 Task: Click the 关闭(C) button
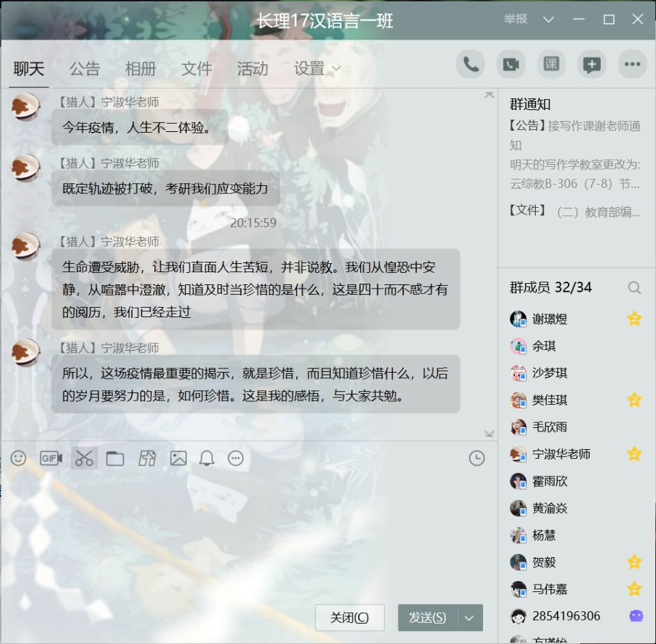click(349, 618)
